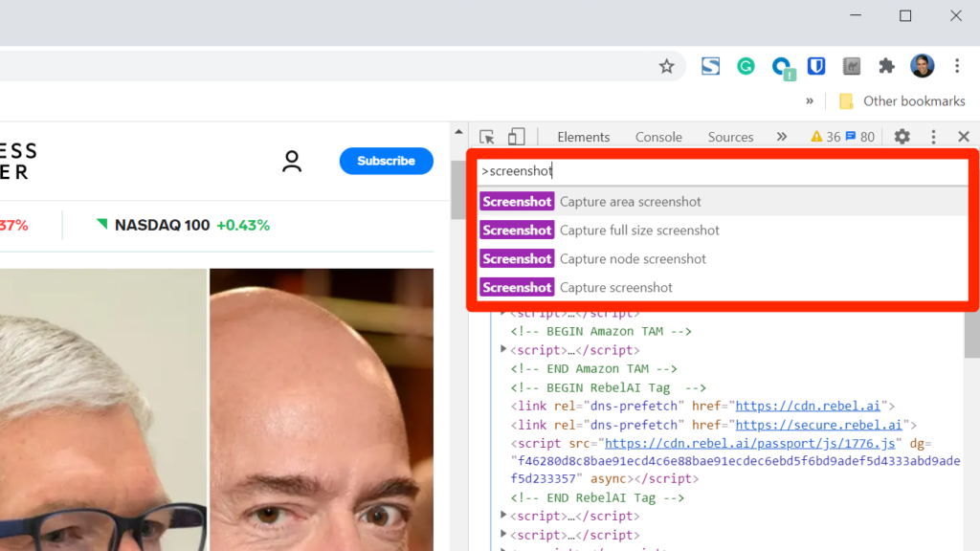Expand the second script node after END RebelAI Tag

point(503,535)
